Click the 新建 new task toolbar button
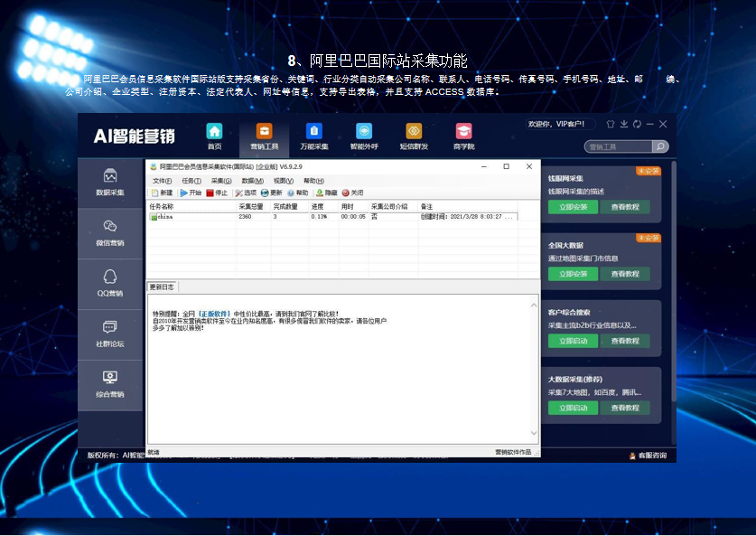The height and width of the screenshot is (536, 756). pos(163,193)
